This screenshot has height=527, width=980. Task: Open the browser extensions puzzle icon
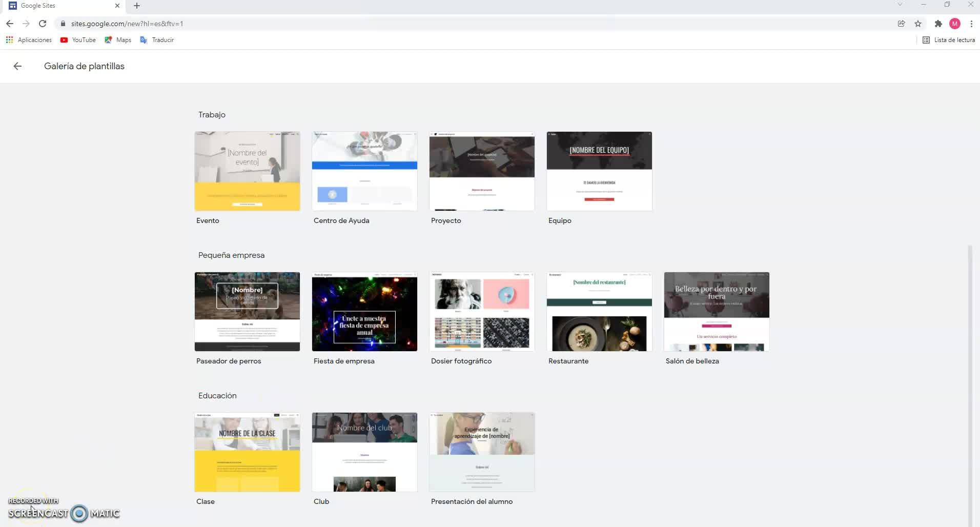[x=938, y=24]
